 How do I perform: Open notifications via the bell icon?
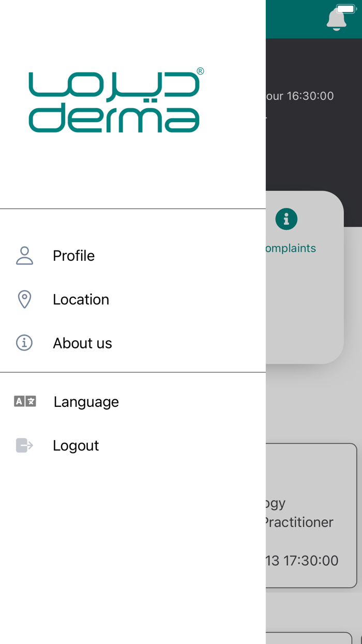pos(336,21)
